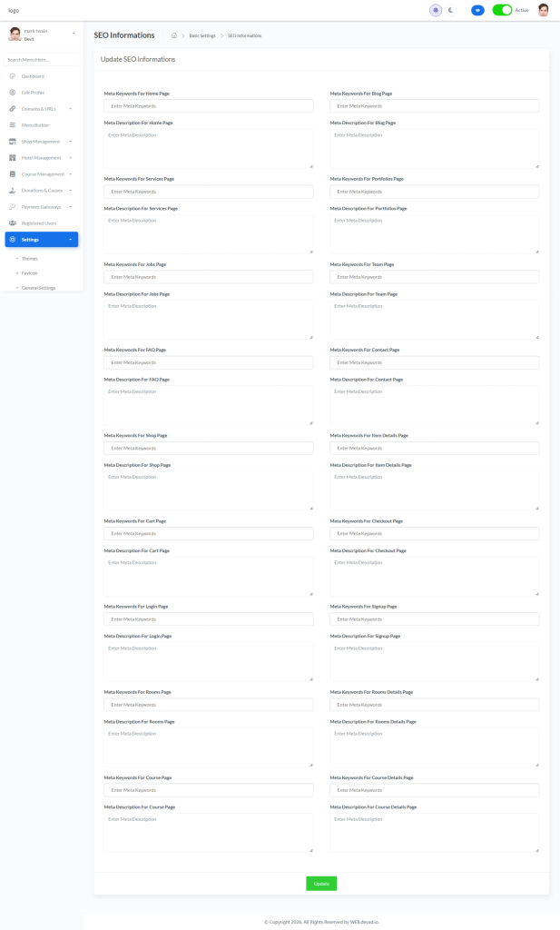
Task: Click the Meta Keywords For Blog Page field
Action: coord(434,106)
